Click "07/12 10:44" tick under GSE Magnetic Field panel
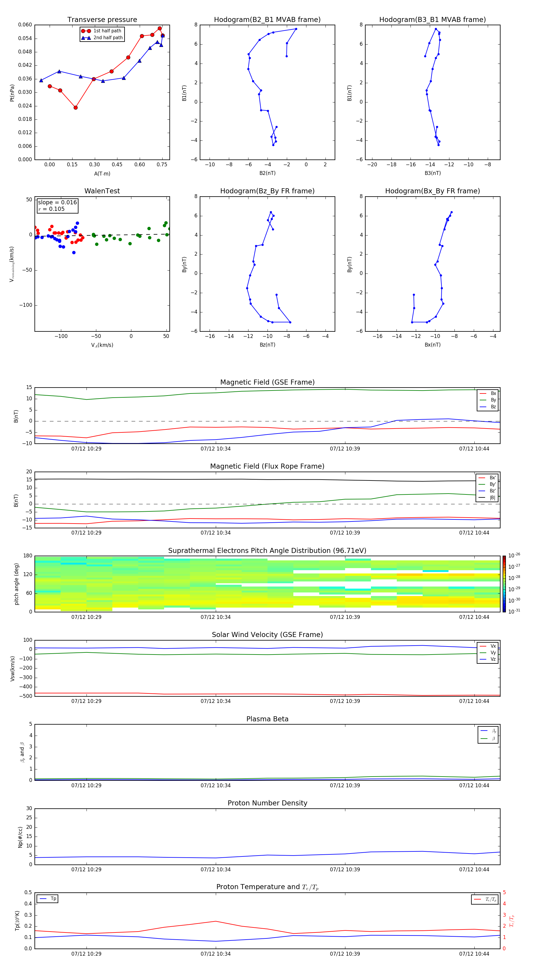The width and height of the screenshot is (535, 980). pos(474,449)
